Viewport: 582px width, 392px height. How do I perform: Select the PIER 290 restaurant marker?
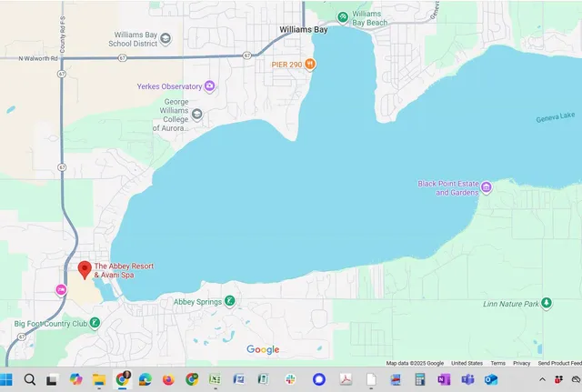[x=310, y=64]
